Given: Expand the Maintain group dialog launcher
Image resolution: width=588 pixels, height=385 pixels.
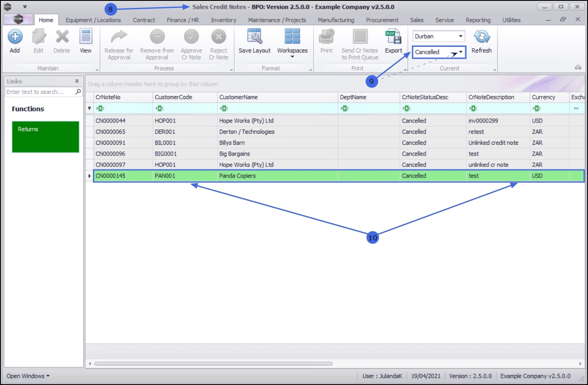Looking at the screenshot, I should pyautogui.click(x=97, y=70).
